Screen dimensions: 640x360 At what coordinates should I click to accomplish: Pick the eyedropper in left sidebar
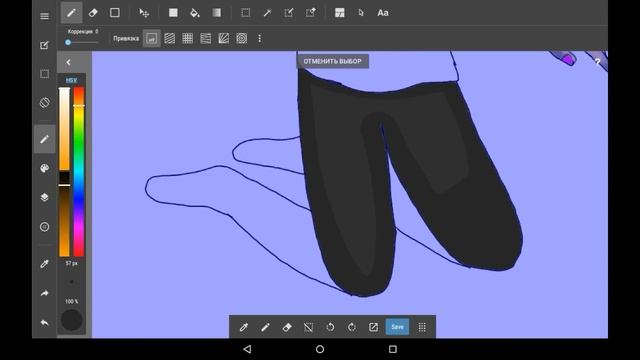click(x=44, y=264)
